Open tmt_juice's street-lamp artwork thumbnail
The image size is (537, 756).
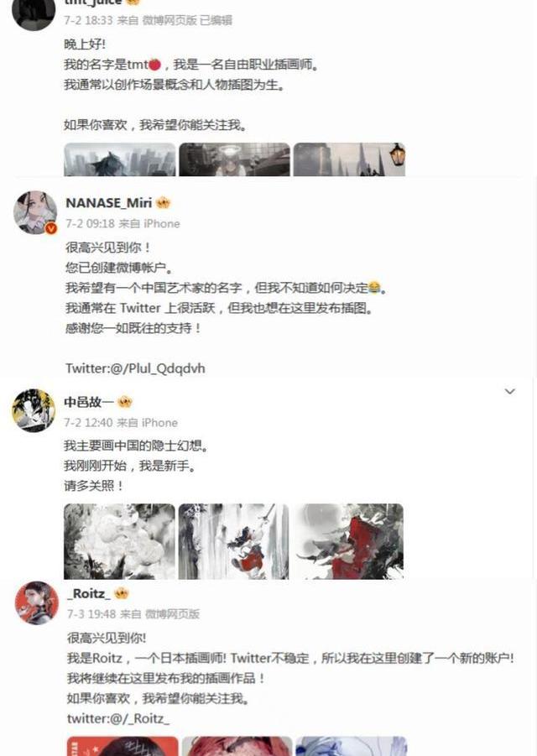coord(350,159)
